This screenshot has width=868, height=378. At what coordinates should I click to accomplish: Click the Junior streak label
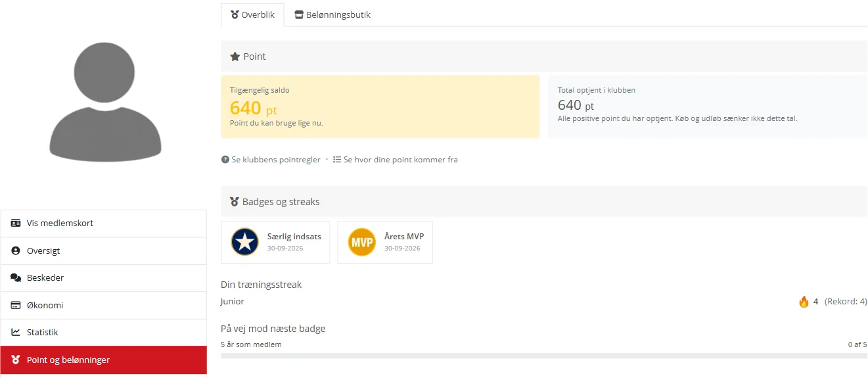click(233, 302)
